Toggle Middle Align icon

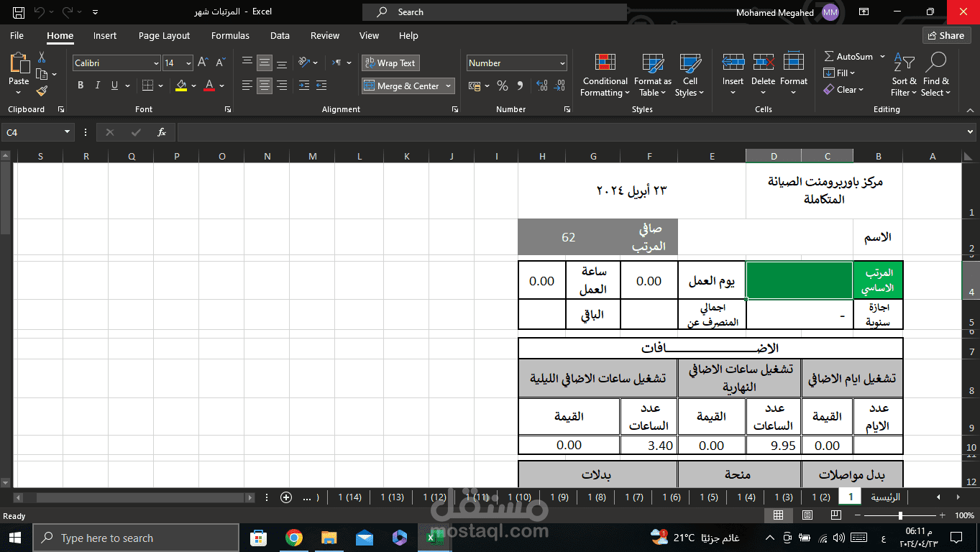coord(265,63)
